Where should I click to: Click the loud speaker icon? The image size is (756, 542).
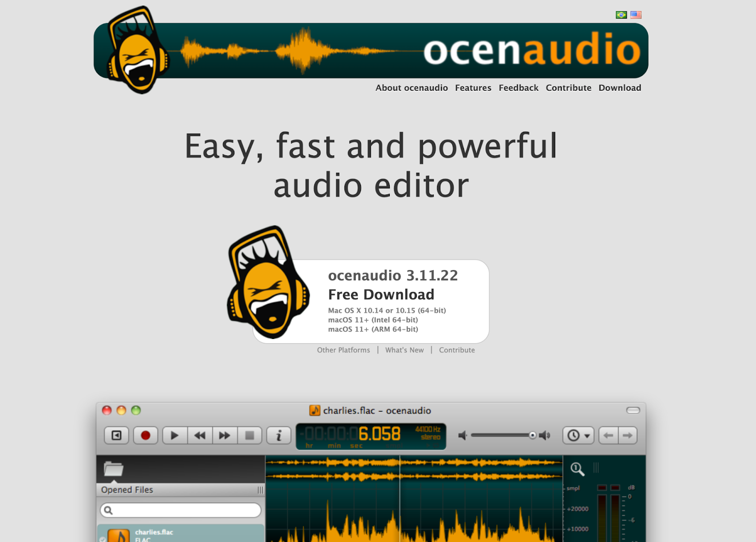tap(545, 435)
